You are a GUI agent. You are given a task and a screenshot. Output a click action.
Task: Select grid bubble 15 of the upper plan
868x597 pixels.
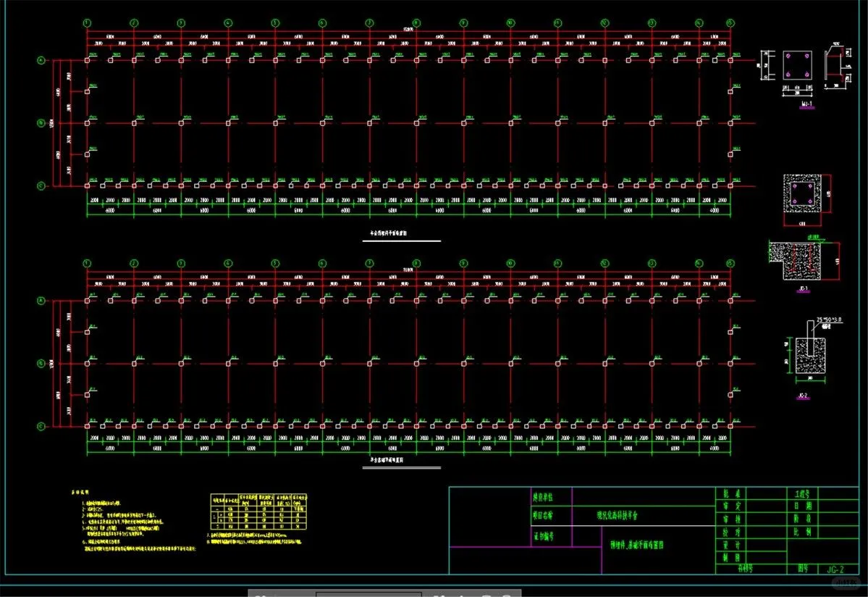click(x=730, y=22)
